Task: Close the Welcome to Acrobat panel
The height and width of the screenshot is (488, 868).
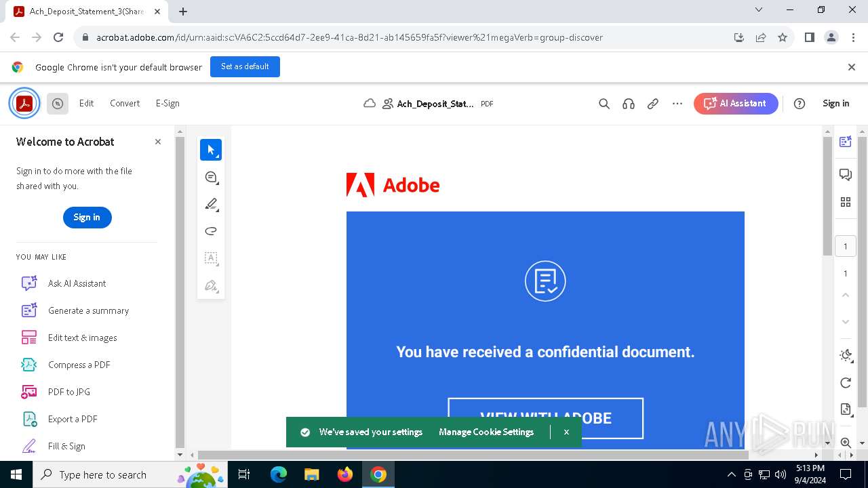Action: tap(158, 142)
